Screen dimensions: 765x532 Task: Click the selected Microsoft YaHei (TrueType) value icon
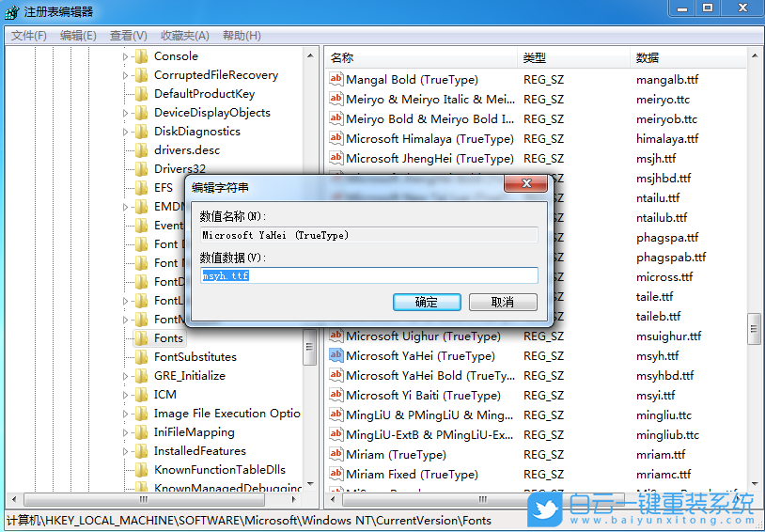[x=336, y=356]
